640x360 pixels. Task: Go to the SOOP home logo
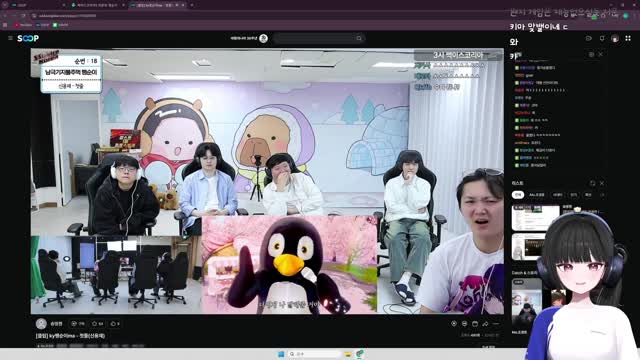click(x=28, y=38)
